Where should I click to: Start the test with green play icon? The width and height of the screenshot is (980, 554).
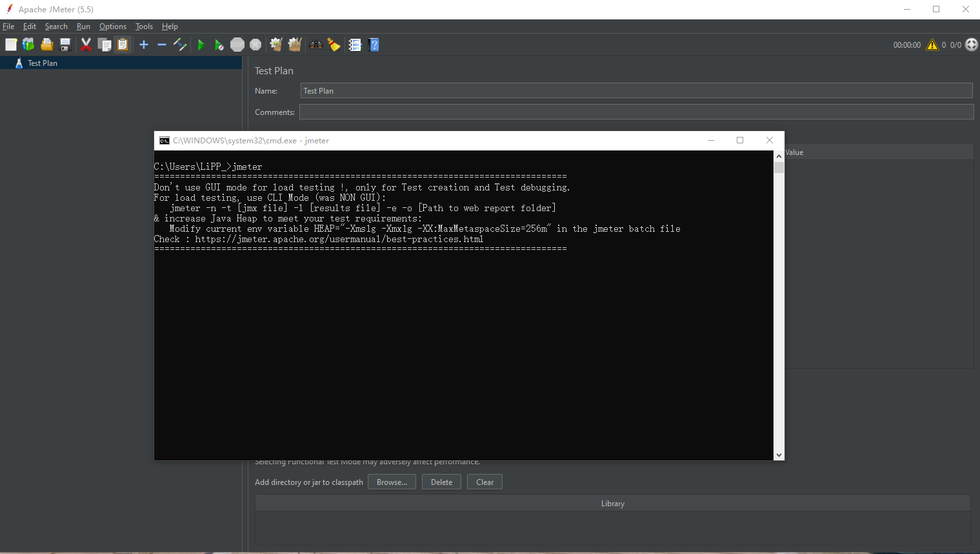tap(201, 45)
